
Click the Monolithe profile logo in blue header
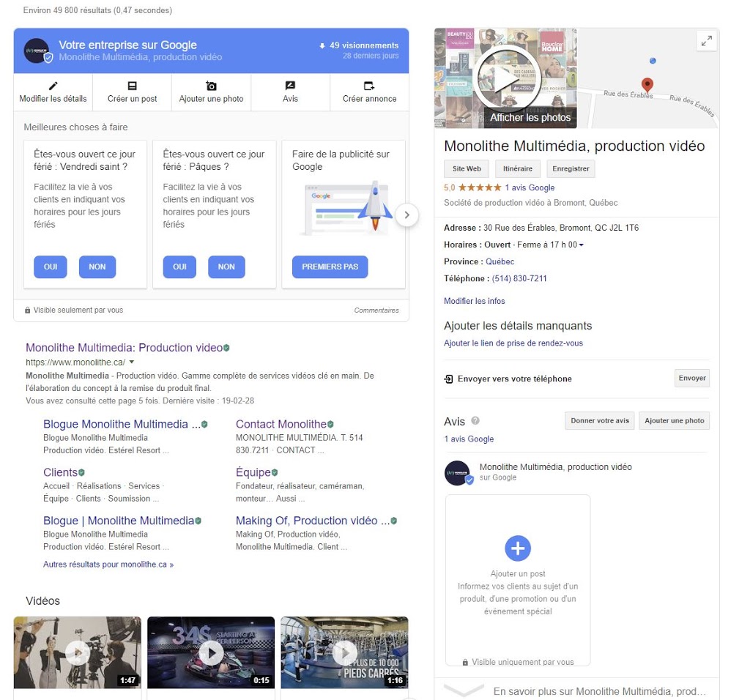point(37,51)
